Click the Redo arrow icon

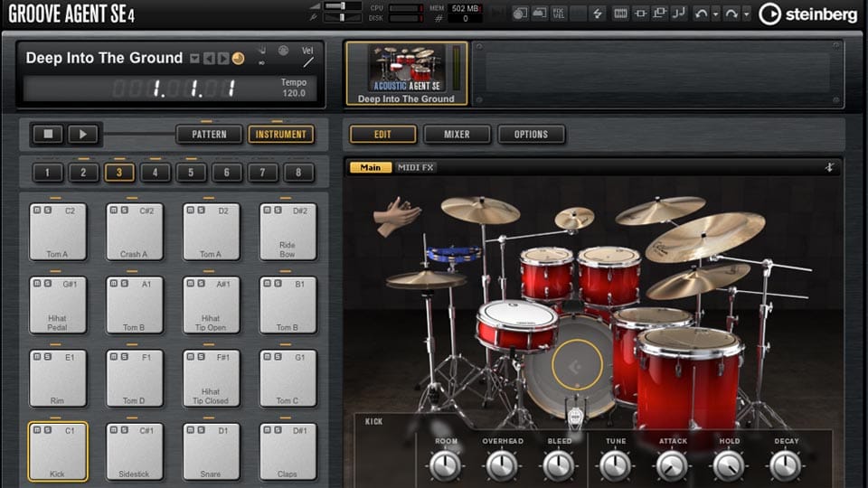click(x=731, y=14)
